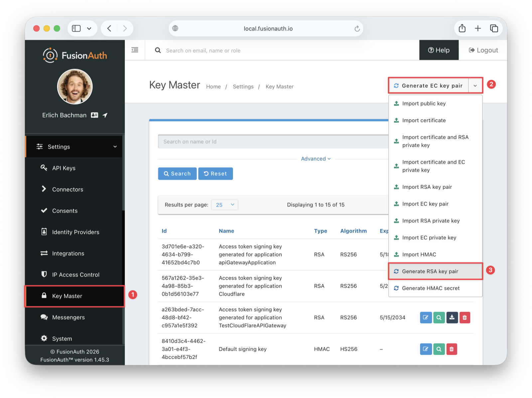The height and width of the screenshot is (398, 532).
Task: Delete the Default signing key with trash icon
Action: tap(452, 349)
